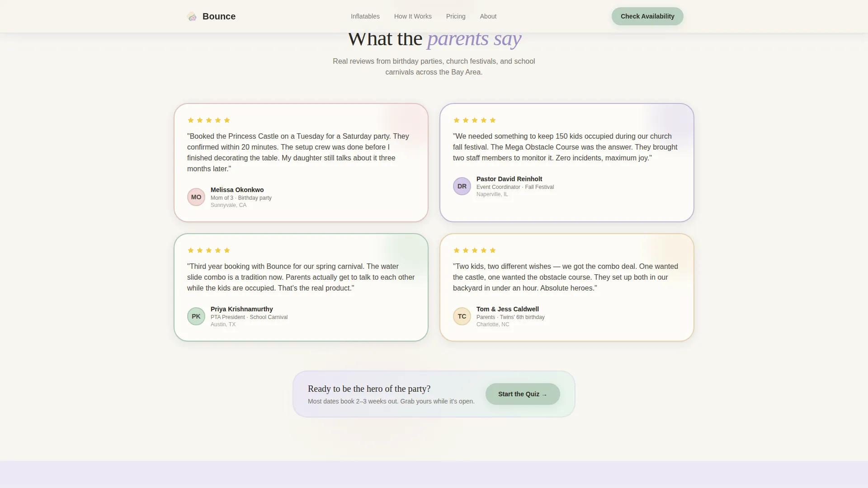868x488 pixels.
Task: Click 'Ready to be the hero' heading
Action: click(x=369, y=389)
